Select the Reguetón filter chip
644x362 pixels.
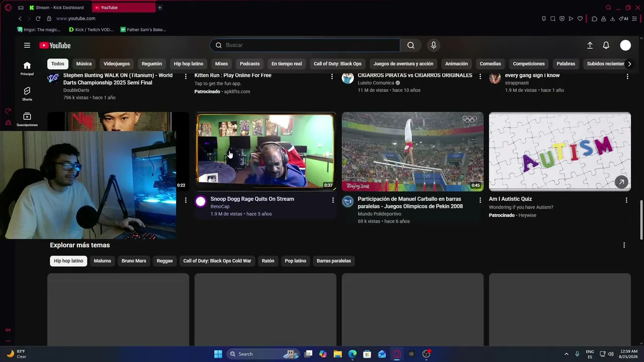coord(152,64)
